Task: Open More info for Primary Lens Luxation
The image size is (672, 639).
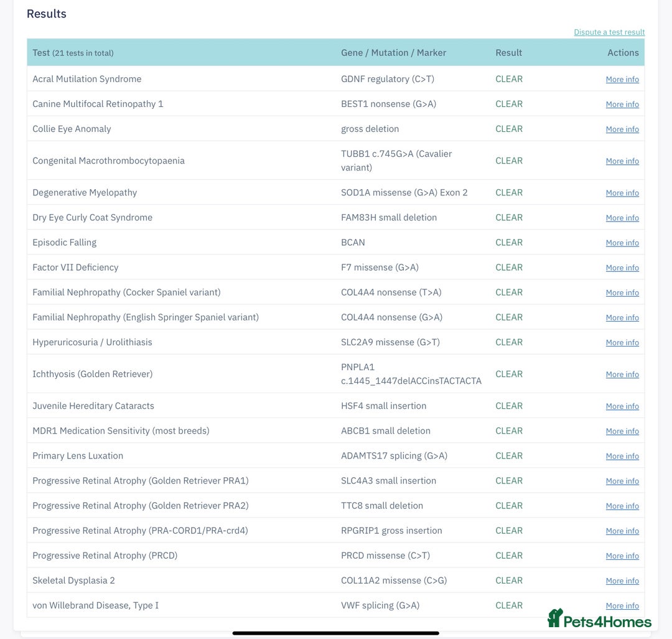Action: coord(622,456)
